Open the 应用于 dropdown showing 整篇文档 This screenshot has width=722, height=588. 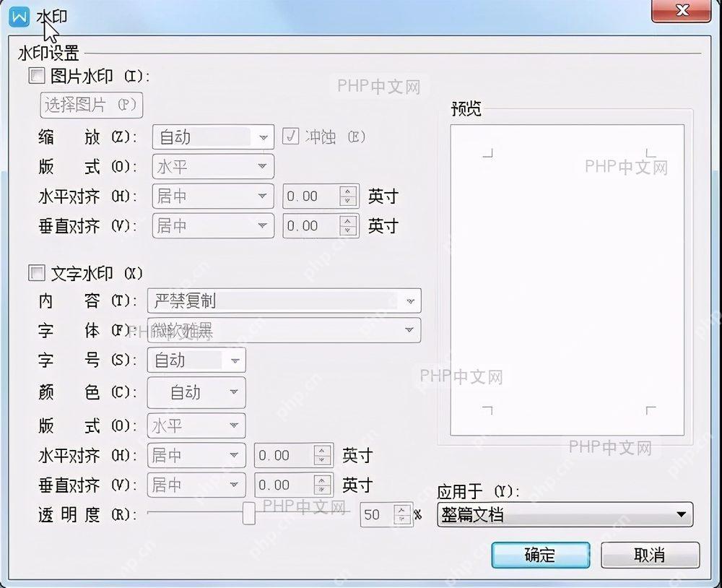coord(565,514)
